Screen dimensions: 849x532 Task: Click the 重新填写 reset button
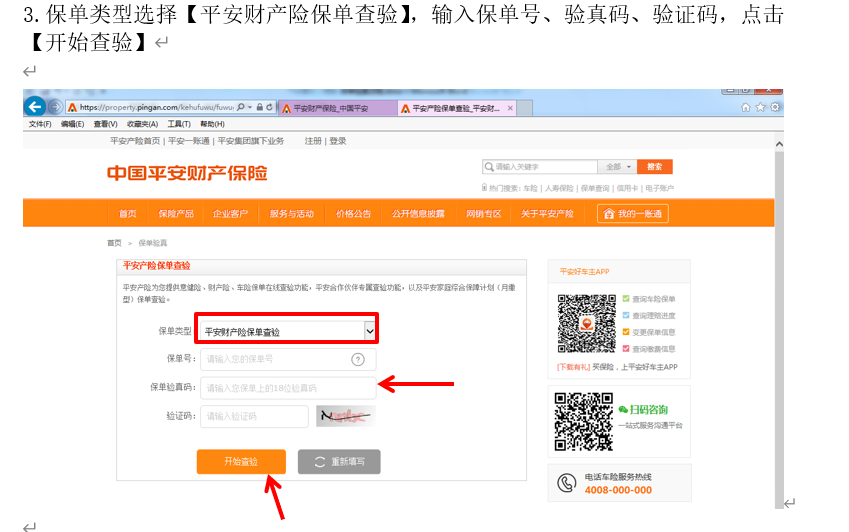[x=338, y=462]
